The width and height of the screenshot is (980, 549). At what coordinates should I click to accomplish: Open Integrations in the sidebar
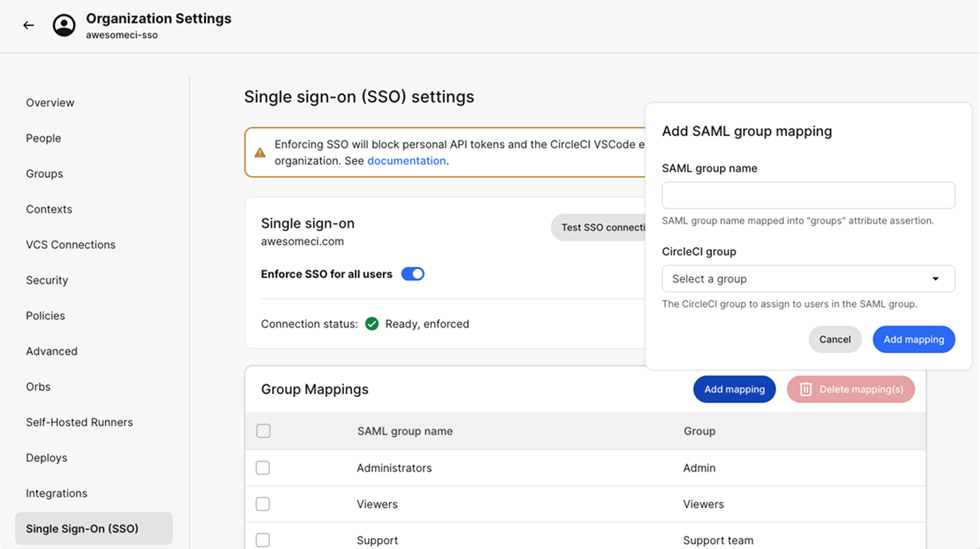click(x=57, y=493)
